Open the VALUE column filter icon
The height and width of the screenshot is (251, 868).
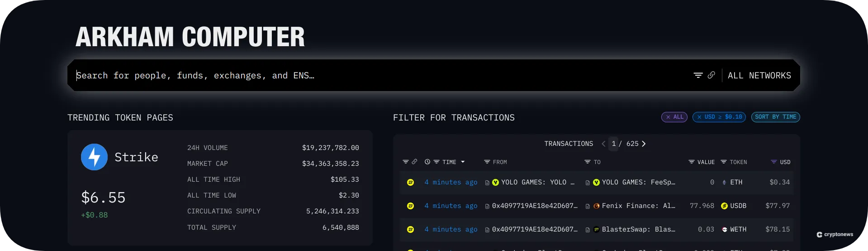pyautogui.click(x=692, y=162)
